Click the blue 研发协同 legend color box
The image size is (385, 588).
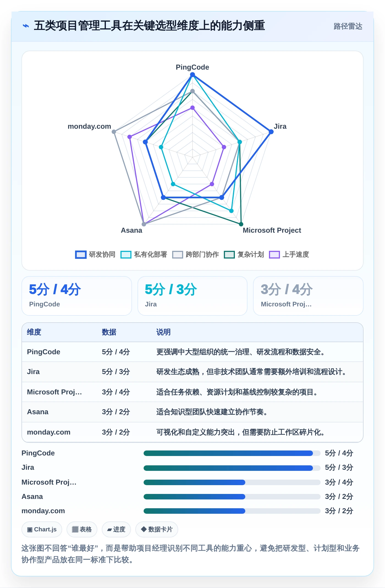(81, 255)
